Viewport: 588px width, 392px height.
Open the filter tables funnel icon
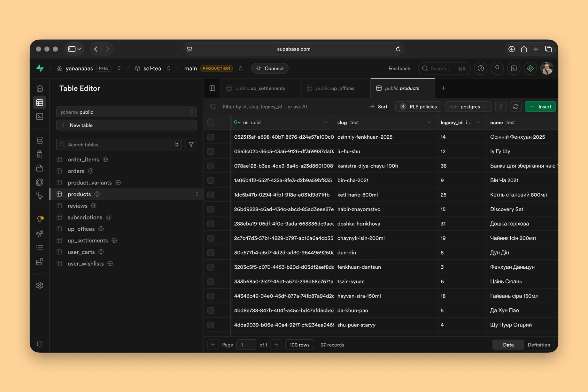point(191,145)
